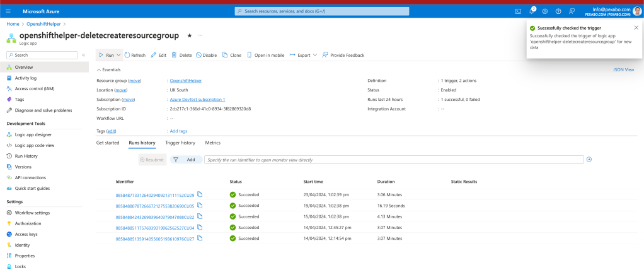The width and height of the screenshot is (644, 277).
Task: Expand the Run dropdown arrow
Action: 118,55
